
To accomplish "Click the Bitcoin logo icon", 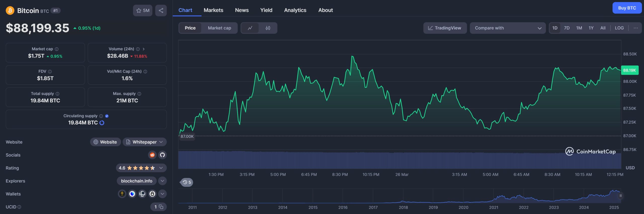I will [10, 10].
